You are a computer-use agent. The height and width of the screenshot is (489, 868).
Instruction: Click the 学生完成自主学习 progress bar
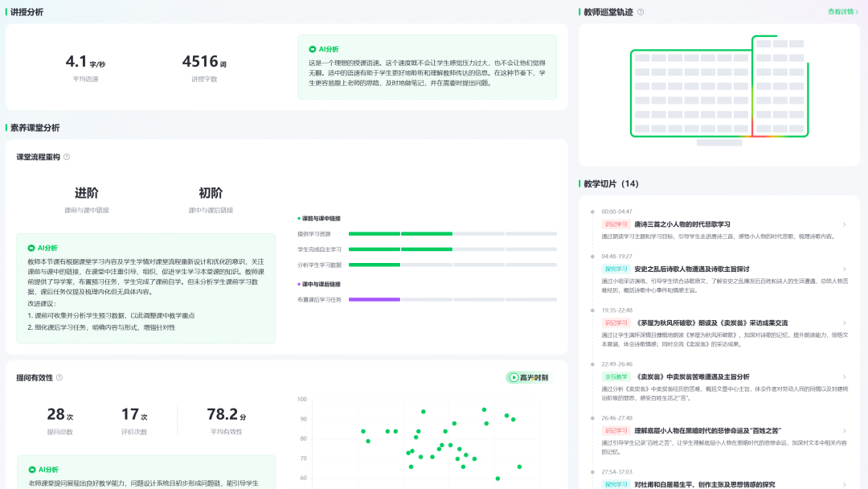pos(452,249)
